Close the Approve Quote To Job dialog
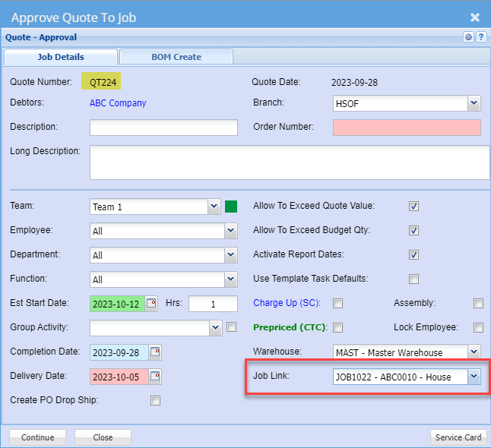The image size is (491, 448). (x=474, y=17)
